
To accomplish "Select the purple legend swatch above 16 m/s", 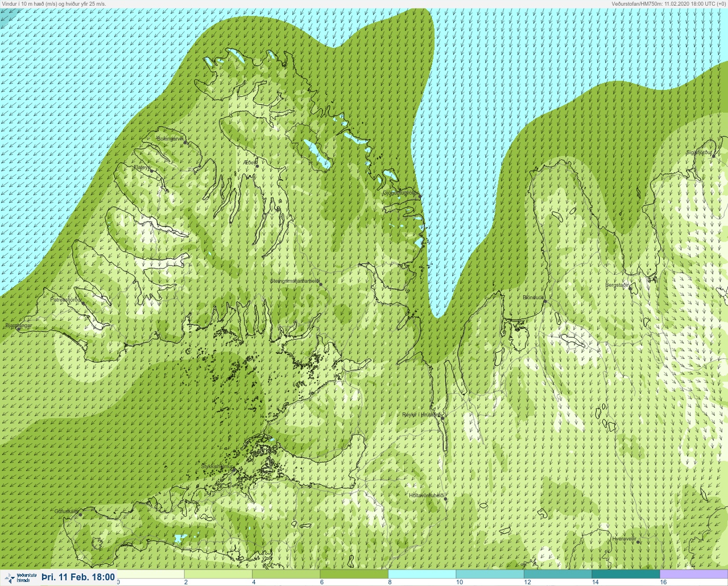I will [x=694, y=574].
